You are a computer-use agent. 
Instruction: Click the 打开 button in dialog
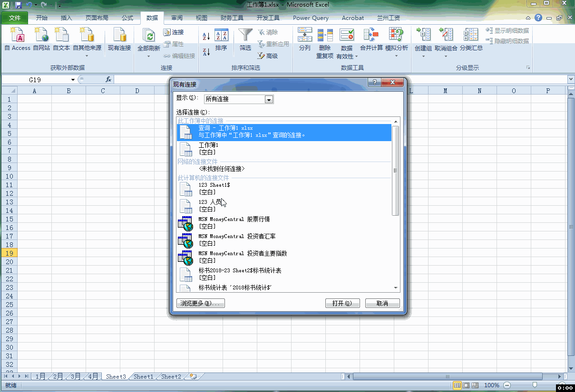coord(342,303)
